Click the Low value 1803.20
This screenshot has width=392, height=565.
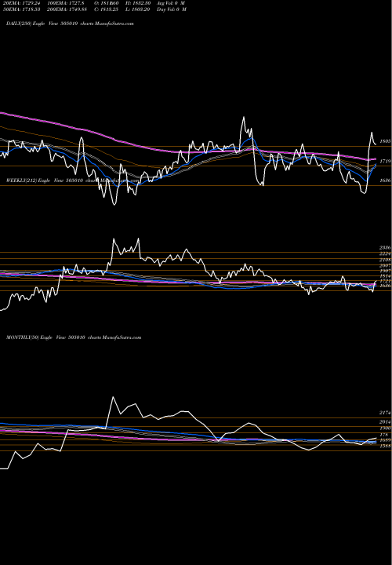138,9
